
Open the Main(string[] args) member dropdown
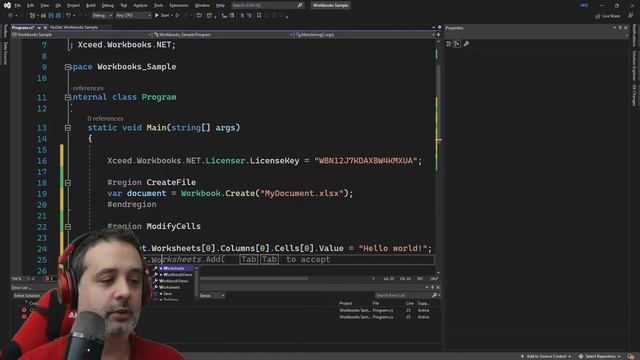364,35
